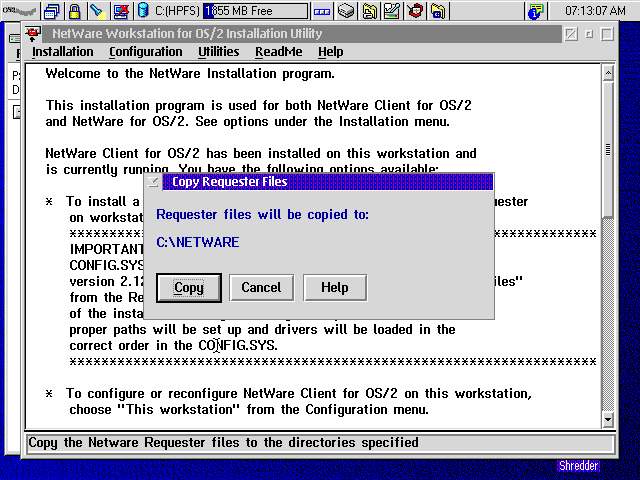This screenshot has width=640, height=480.
Task: Open the Utilities menu
Action: [219, 52]
